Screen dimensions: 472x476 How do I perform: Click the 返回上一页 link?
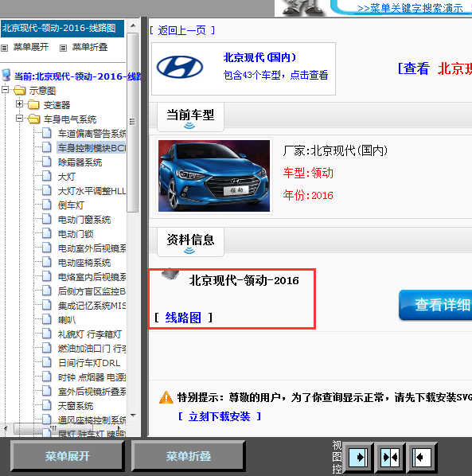182,30
